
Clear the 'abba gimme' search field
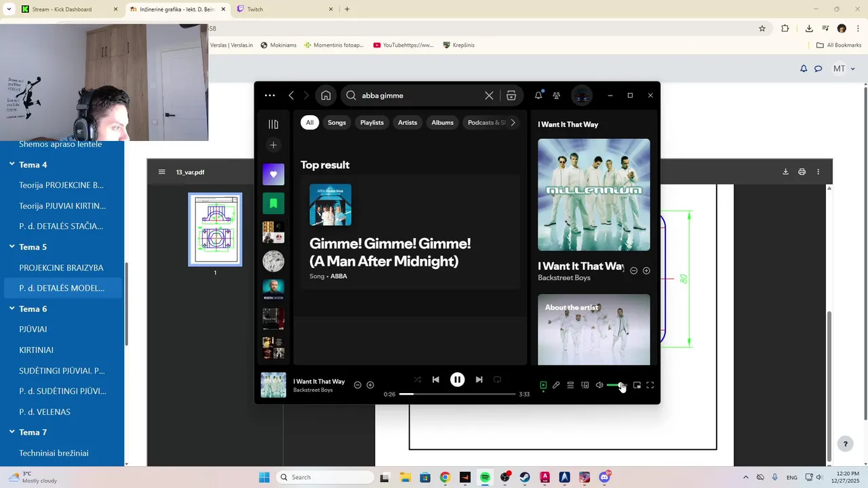[x=489, y=96]
